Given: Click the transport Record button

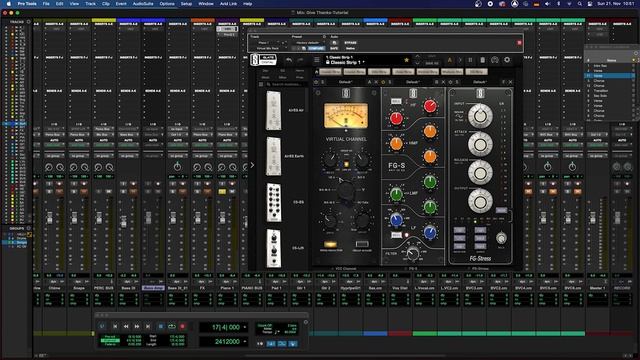Looking at the screenshot, I should pos(182,327).
